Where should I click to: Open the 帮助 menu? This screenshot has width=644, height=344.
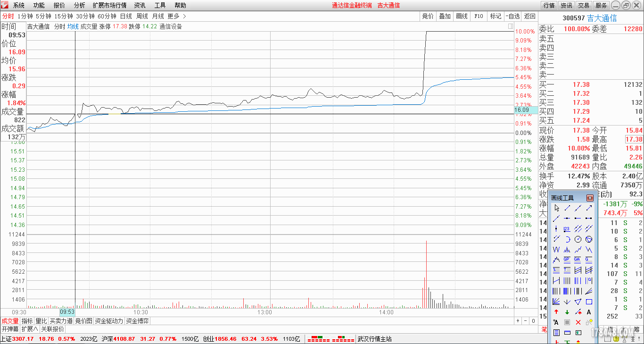(x=180, y=5)
